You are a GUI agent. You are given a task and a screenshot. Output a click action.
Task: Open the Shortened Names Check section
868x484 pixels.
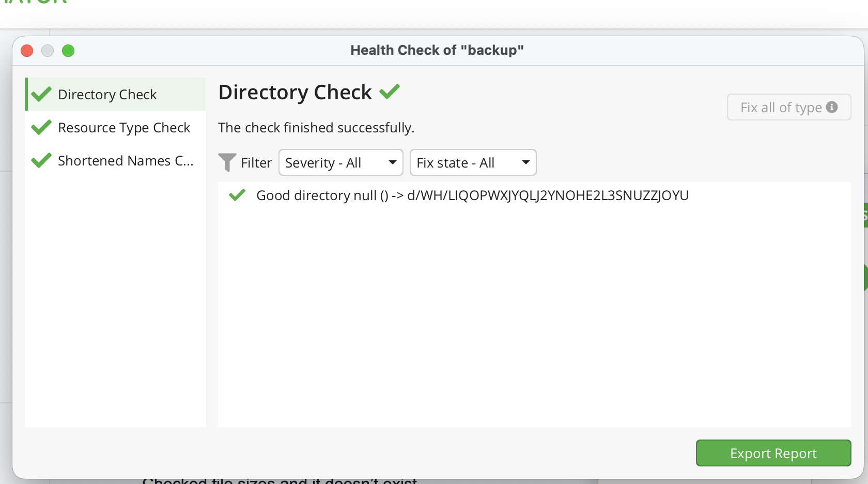(x=126, y=161)
